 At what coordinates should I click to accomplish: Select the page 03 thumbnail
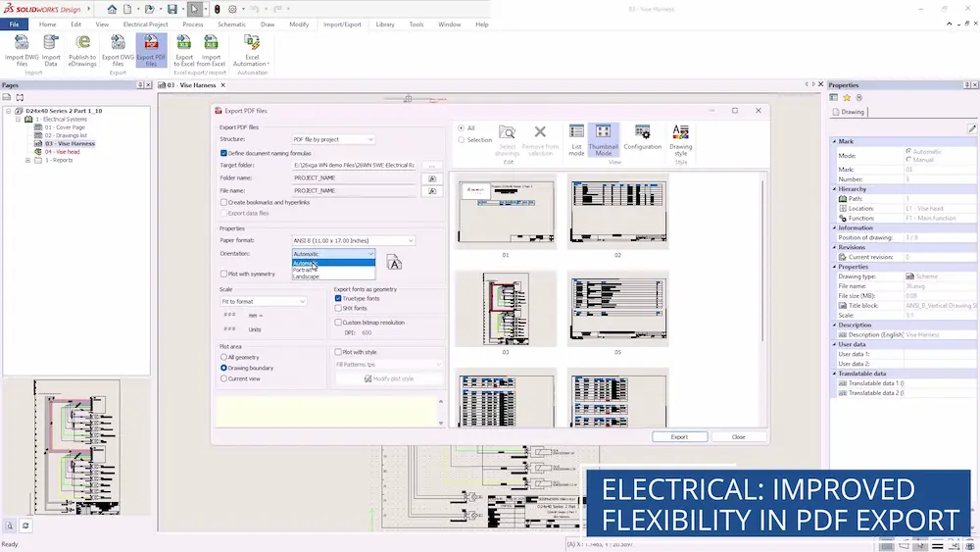click(x=506, y=309)
